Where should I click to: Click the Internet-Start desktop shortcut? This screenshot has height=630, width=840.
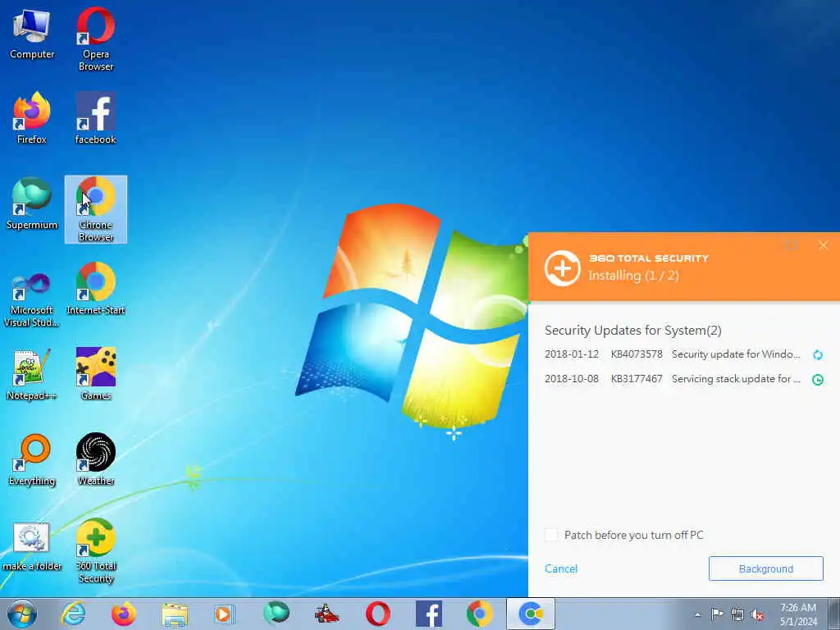(x=96, y=289)
